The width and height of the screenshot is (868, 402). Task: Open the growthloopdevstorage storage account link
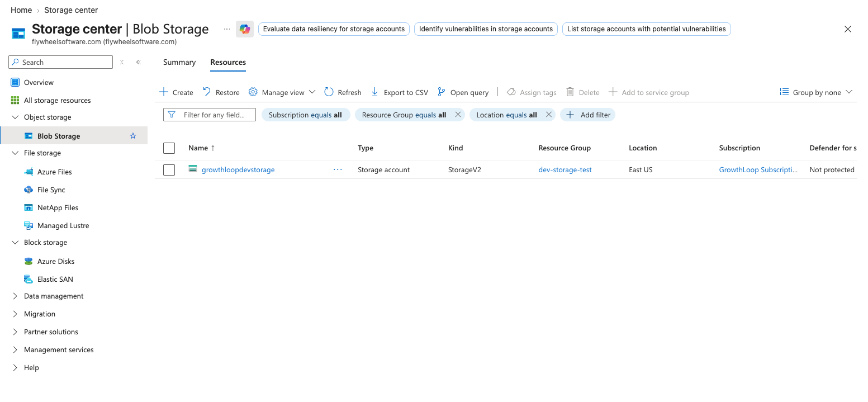pyautogui.click(x=238, y=169)
